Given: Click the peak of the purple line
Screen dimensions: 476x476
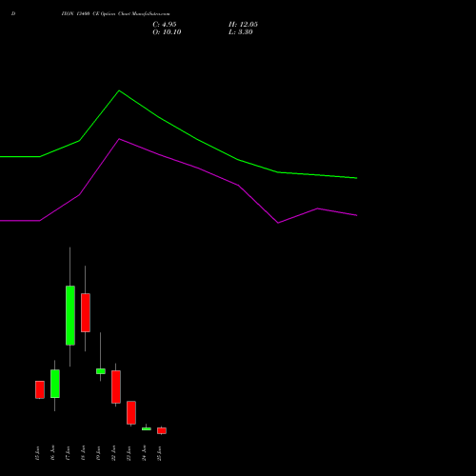Looking at the screenshot, I should coord(119,139).
